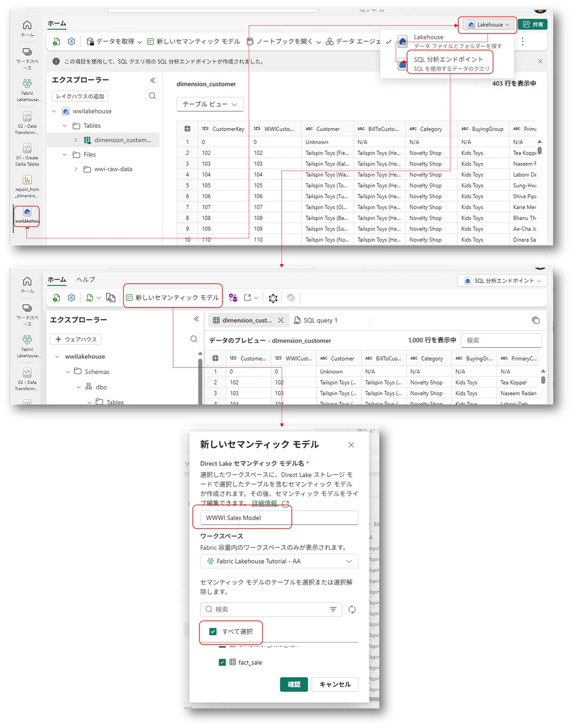This screenshot has width=573, height=728.
Task: Collapse the Files folder in the Lakehouse explorer
Action: [65, 155]
